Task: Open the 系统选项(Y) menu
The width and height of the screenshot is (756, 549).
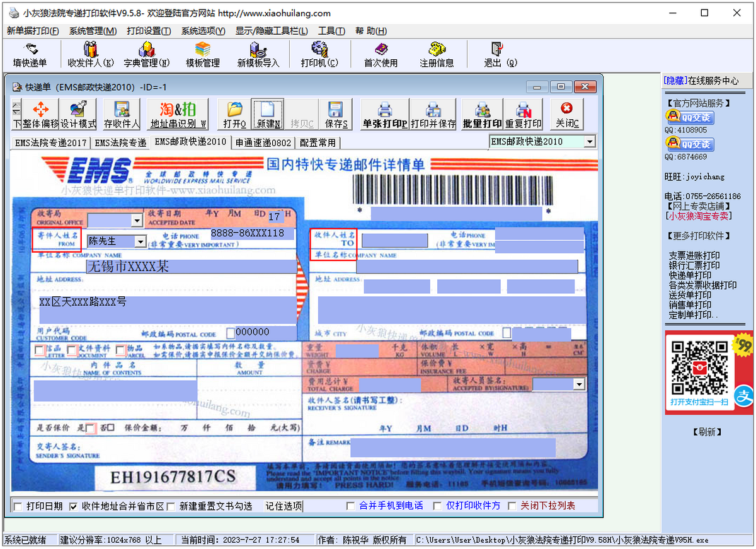Action: point(203,31)
